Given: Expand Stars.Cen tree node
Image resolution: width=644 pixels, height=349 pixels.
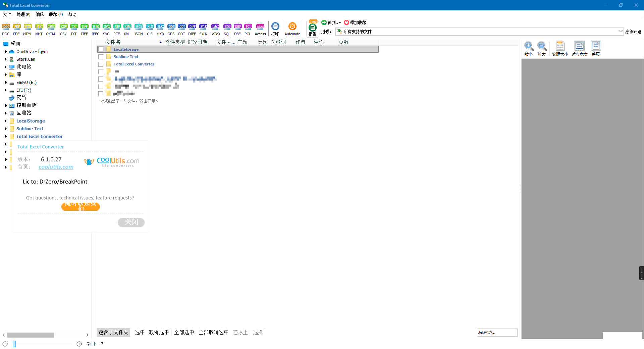Looking at the screenshot, I should coord(6,59).
